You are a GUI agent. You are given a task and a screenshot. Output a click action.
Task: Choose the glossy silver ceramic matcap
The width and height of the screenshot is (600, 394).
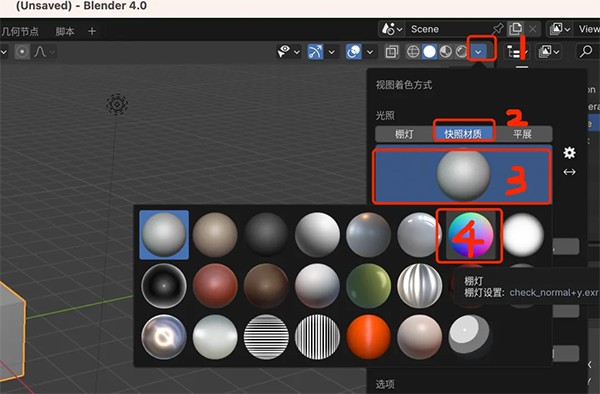click(x=419, y=234)
